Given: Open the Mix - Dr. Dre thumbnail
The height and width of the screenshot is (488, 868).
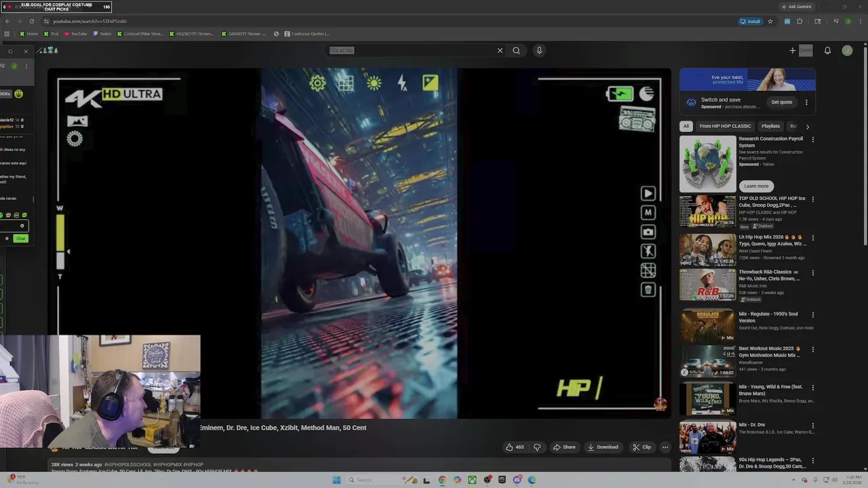Looking at the screenshot, I should pyautogui.click(x=707, y=436).
